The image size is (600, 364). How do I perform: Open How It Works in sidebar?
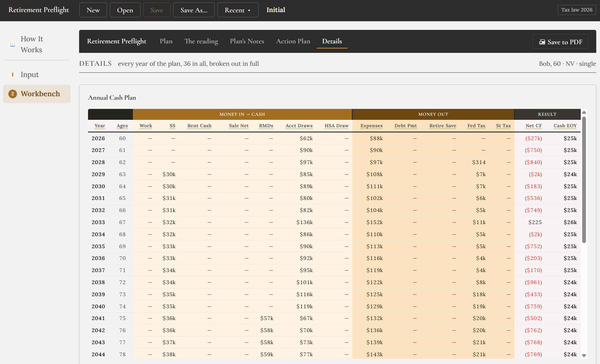point(37,45)
